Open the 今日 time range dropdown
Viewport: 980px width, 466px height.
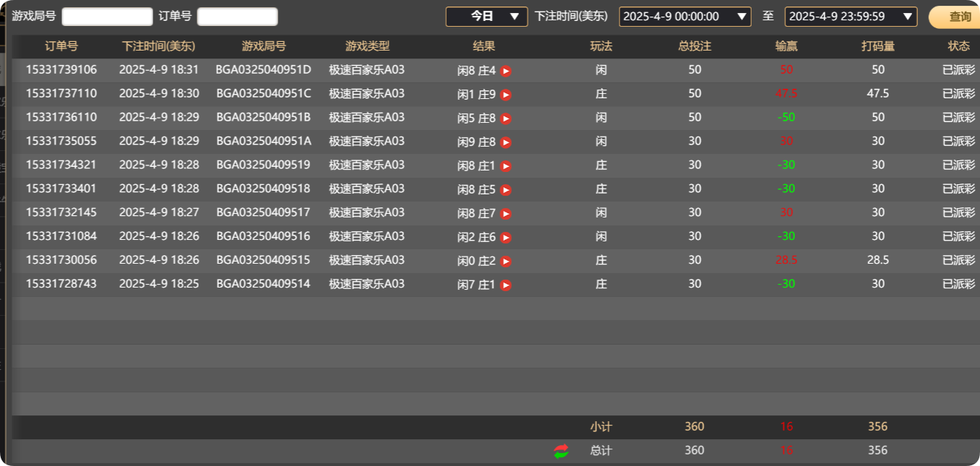(x=486, y=16)
